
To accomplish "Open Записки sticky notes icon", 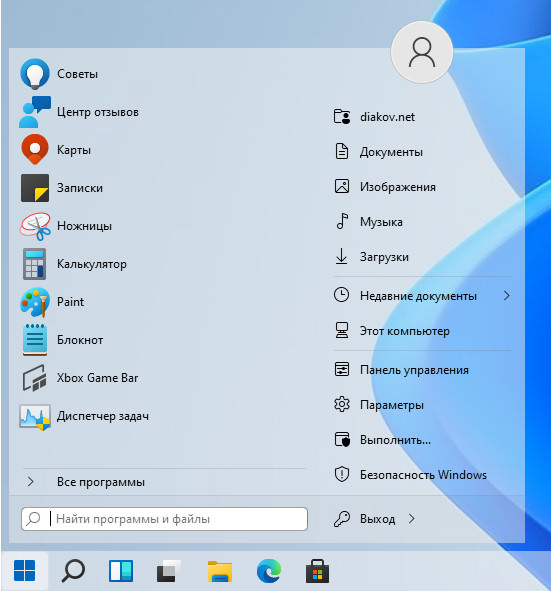I will 35,188.
